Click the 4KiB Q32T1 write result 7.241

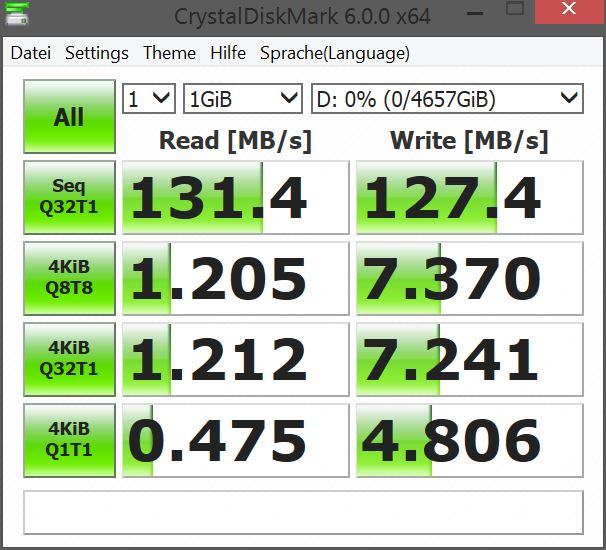point(470,360)
